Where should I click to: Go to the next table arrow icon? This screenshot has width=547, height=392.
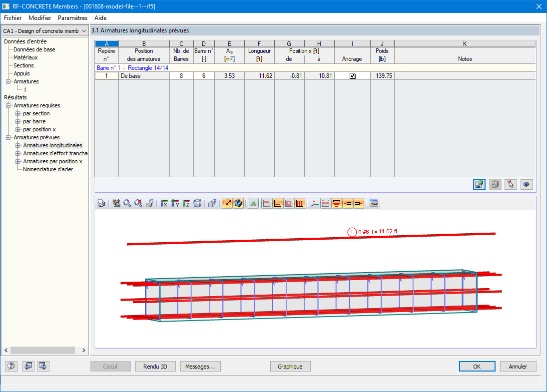43,366
